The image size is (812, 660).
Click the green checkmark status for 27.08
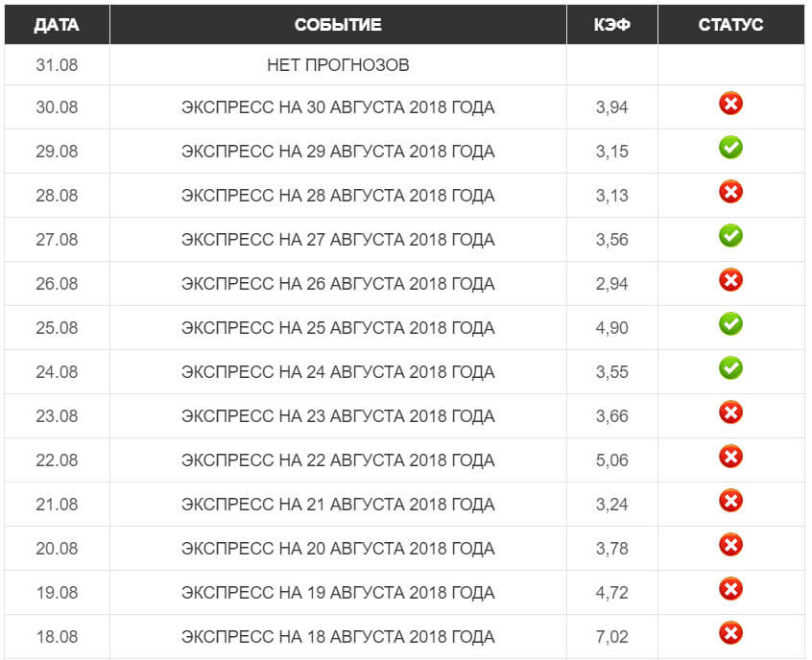click(730, 237)
